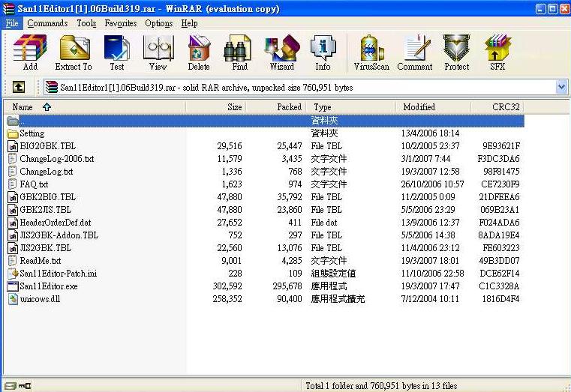Screen dimensions: 571x392
Task: Sort by the Packed column header
Action: (x=276, y=107)
